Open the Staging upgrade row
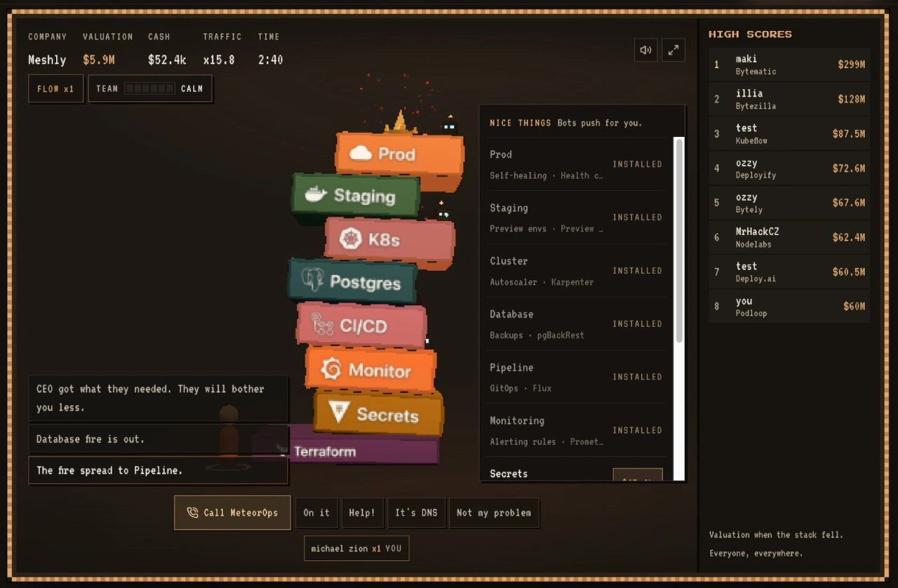 (x=576, y=218)
